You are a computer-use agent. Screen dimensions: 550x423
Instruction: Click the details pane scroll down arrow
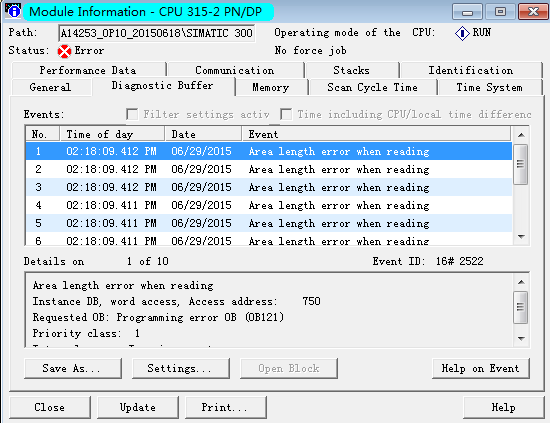coord(521,338)
